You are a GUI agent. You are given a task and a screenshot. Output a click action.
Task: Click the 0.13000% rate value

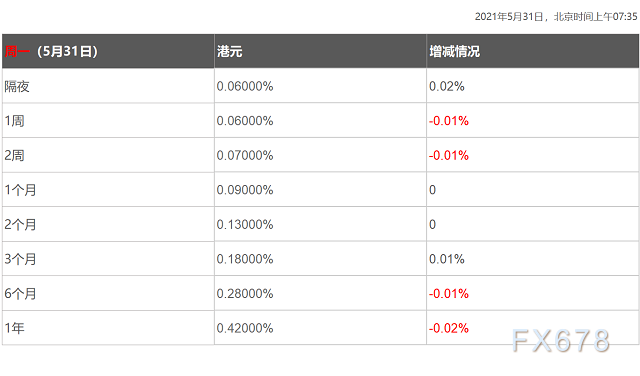coord(245,225)
